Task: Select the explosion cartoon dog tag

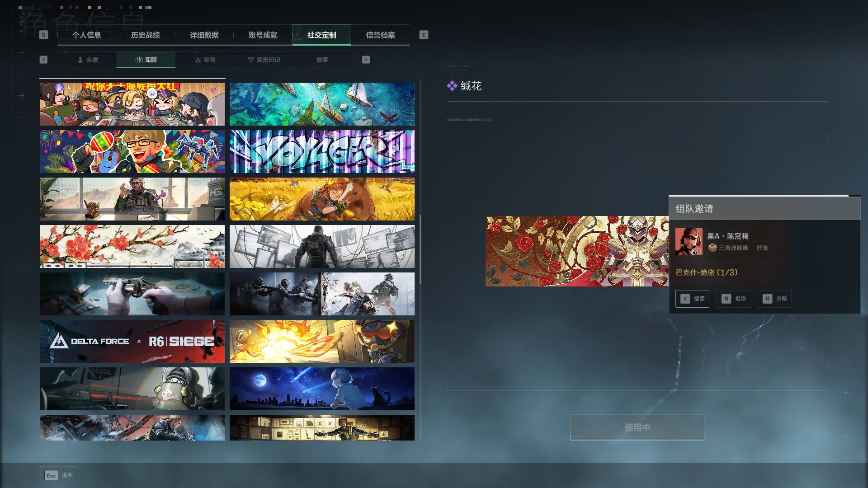Action: (322, 341)
